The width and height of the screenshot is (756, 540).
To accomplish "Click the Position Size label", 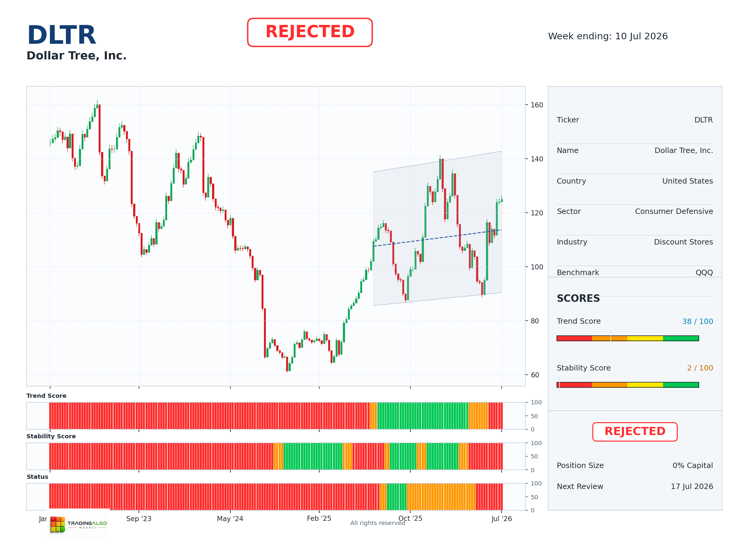I will pyautogui.click(x=580, y=466).
